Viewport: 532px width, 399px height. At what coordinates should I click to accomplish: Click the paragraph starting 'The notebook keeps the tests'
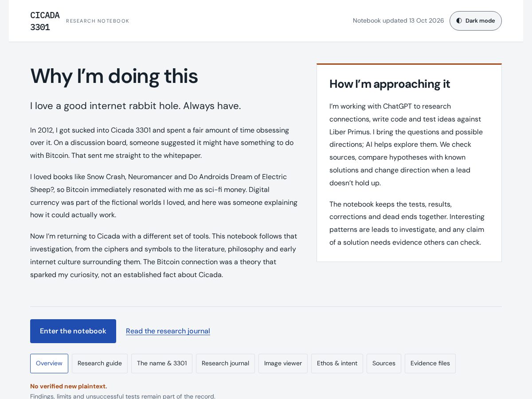click(x=407, y=223)
